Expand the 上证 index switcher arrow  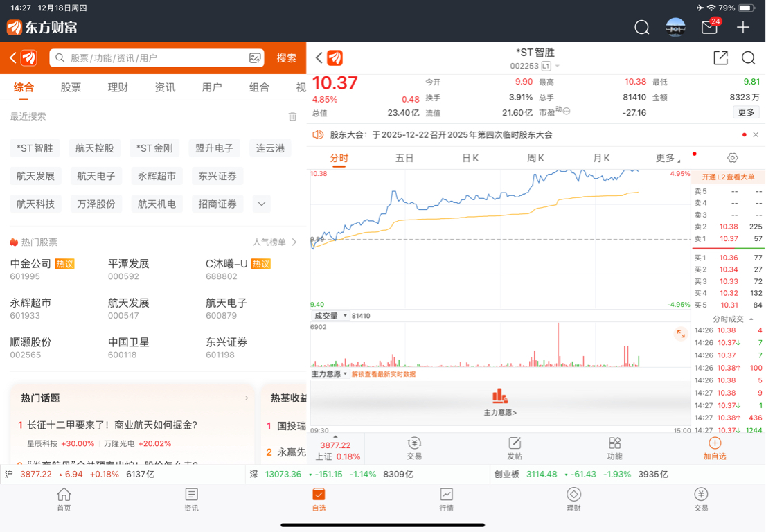335,436
